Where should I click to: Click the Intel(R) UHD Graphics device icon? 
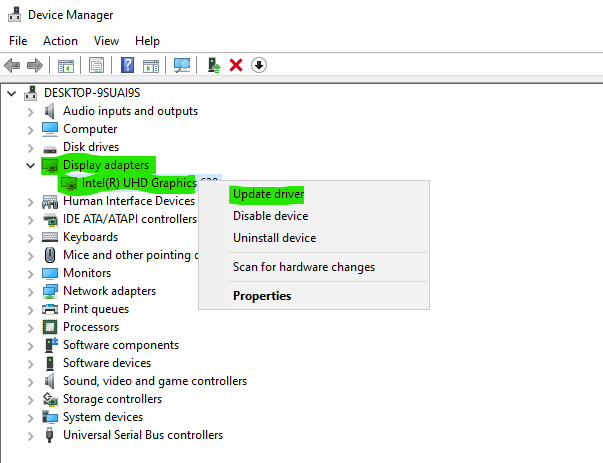69,184
